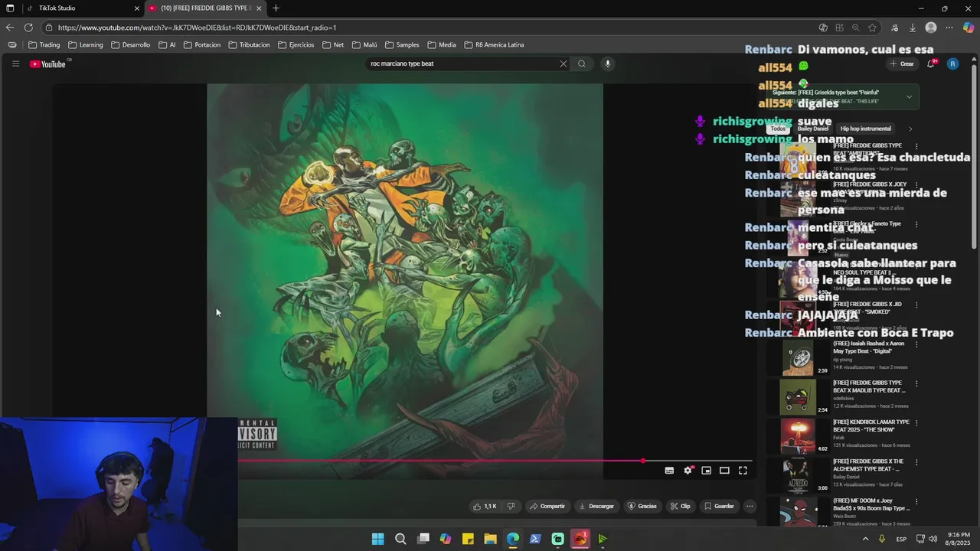Run search with the magnifier button
This screenshot has width=980, height=551.
(582, 64)
